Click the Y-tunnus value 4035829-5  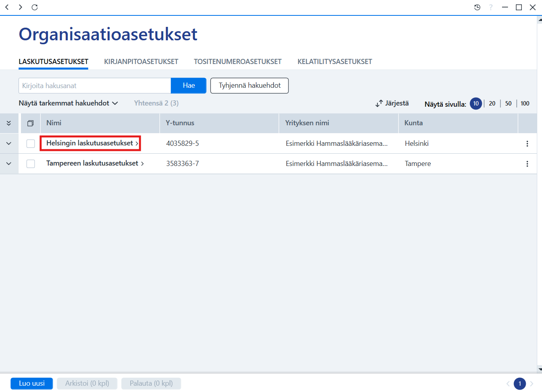click(182, 143)
